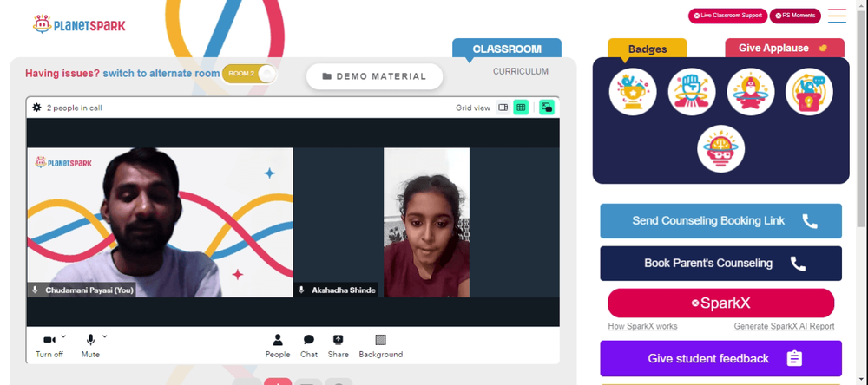Image resolution: width=868 pixels, height=385 pixels.
Task: Open the Demo Material folder
Action: coord(375,76)
